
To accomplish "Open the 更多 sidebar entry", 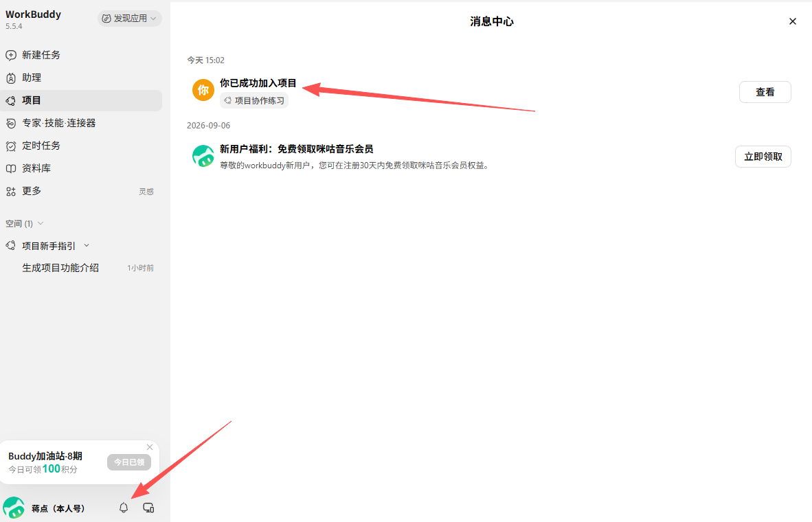I will point(81,191).
